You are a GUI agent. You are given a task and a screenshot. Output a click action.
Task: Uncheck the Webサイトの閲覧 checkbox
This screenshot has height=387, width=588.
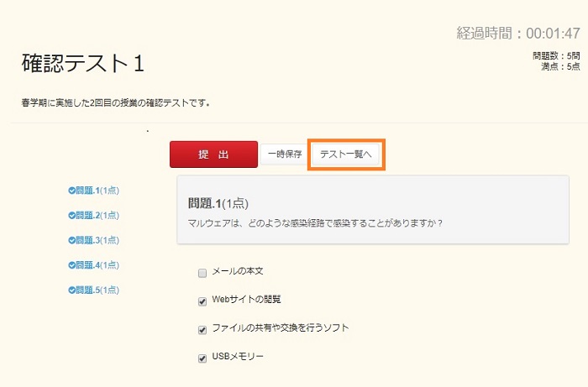coord(202,301)
